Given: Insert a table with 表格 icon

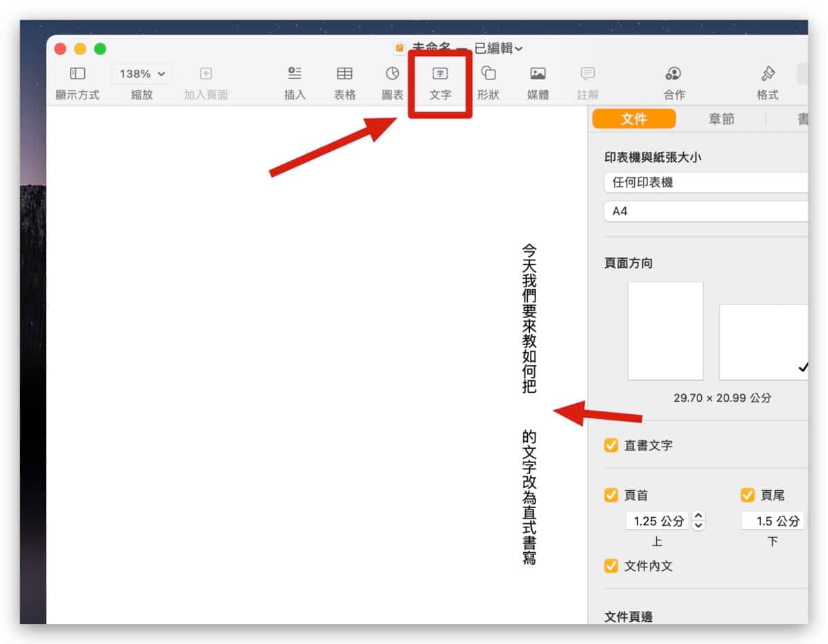Looking at the screenshot, I should (344, 74).
